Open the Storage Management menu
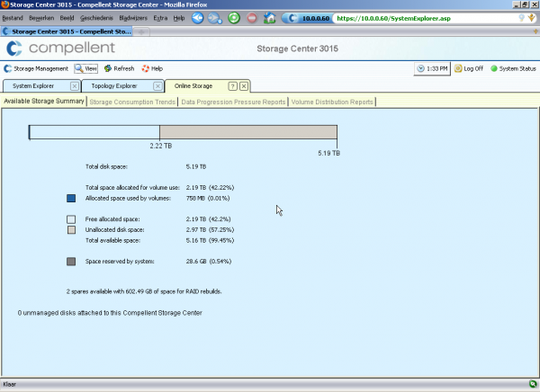The height and width of the screenshot is (392, 540). click(36, 69)
